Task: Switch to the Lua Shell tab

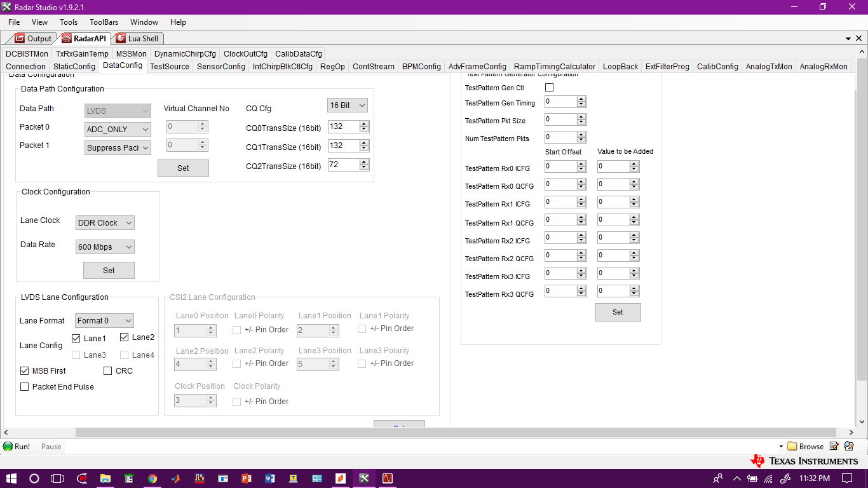Action: pos(137,39)
